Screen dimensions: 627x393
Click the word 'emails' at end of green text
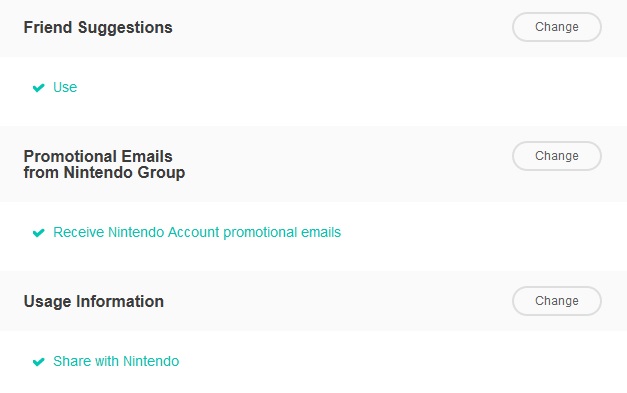(321, 232)
